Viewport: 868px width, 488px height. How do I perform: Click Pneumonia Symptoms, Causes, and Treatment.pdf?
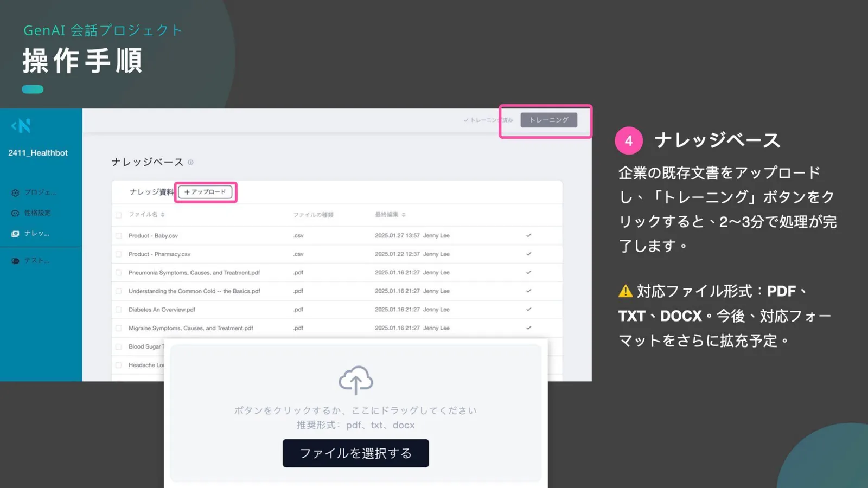(x=194, y=273)
